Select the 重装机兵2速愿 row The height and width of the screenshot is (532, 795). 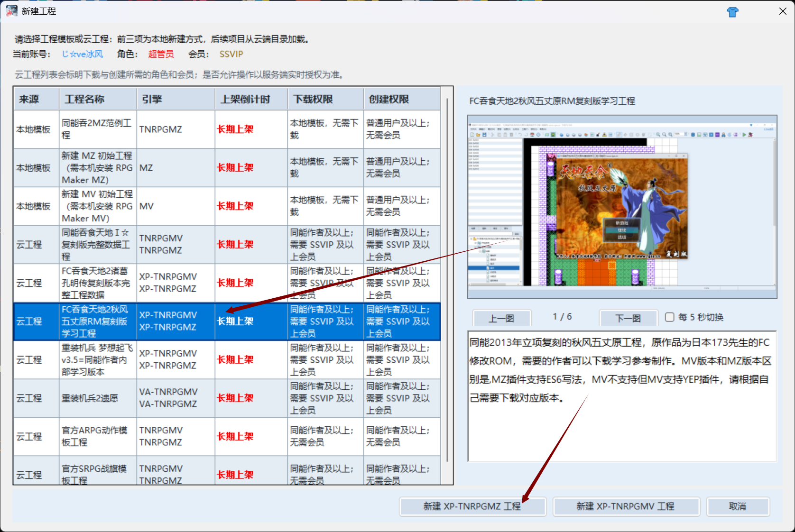click(227, 398)
